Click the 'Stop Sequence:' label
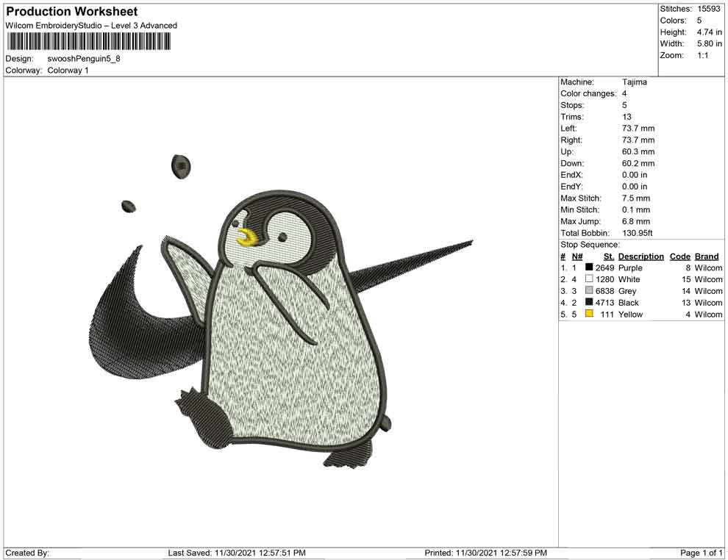 tap(590, 245)
